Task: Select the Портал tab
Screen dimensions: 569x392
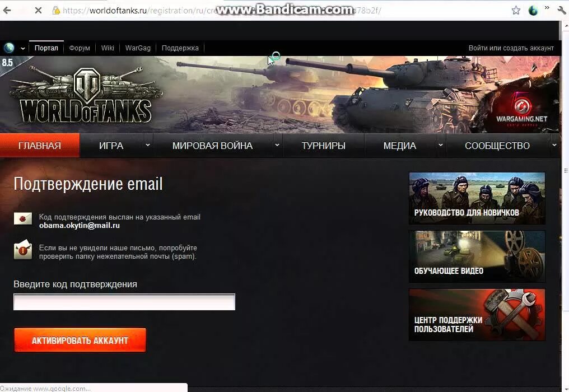Action: point(46,48)
